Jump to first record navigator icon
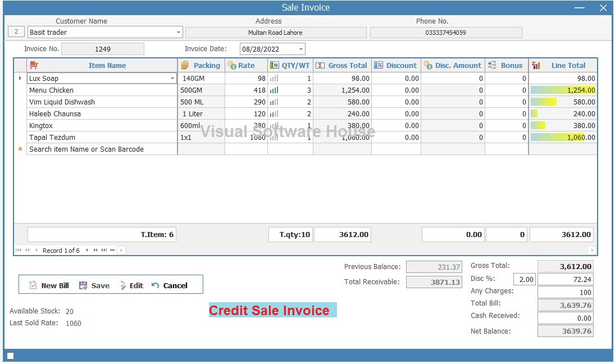This screenshot has width=615, height=364. (19, 251)
